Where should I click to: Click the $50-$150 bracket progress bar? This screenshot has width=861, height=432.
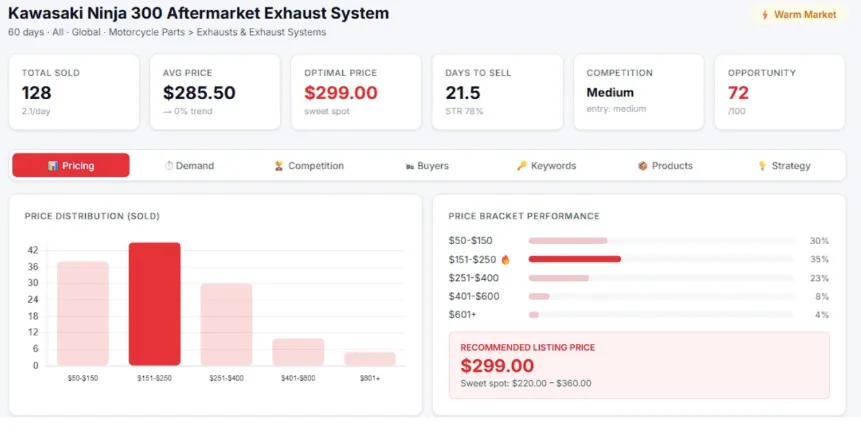661,240
